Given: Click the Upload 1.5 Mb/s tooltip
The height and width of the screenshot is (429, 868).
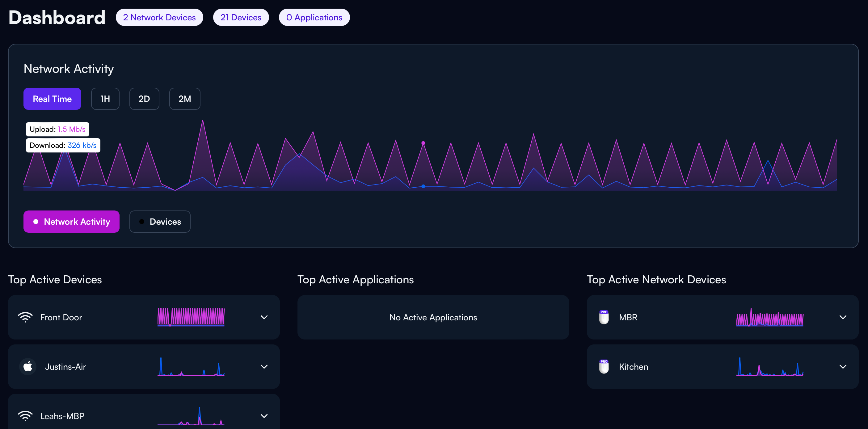Looking at the screenshot, I should click(x=58, y=129).
